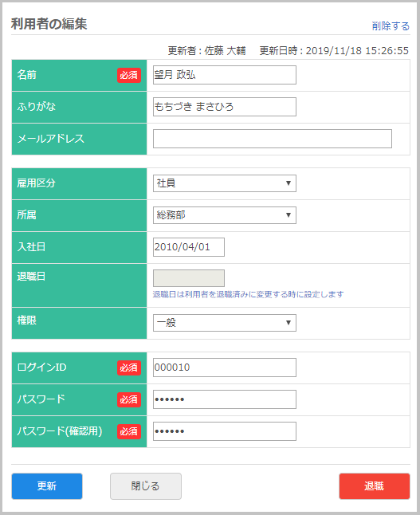Viewport: 420px width, 515px height.
Task: Click the 必須 badge beside パスワード(確認用)
Action: pos(129,431)
